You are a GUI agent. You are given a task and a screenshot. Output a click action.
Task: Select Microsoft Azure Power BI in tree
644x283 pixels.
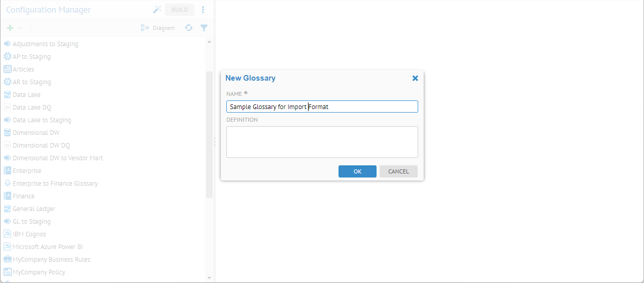pos(47,247)
